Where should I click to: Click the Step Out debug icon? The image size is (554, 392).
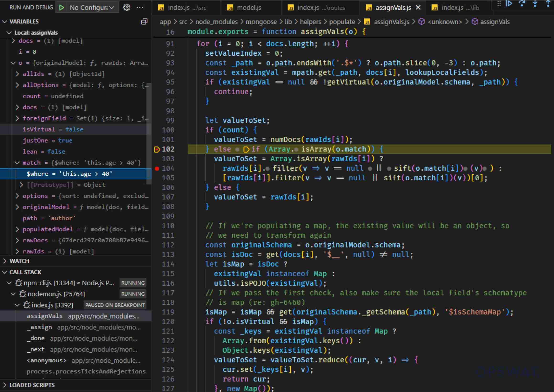coord(548,4)
